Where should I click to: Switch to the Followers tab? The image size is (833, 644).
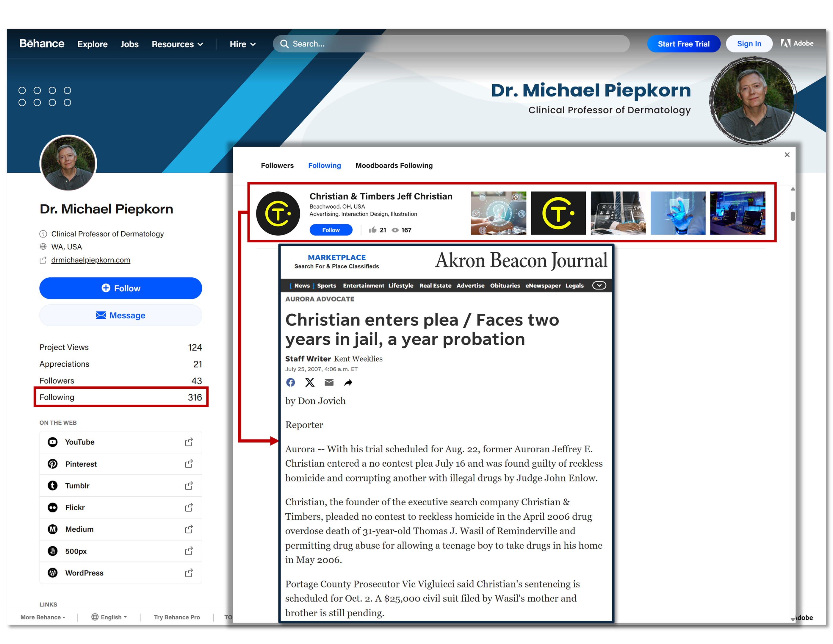click(277, 165)
